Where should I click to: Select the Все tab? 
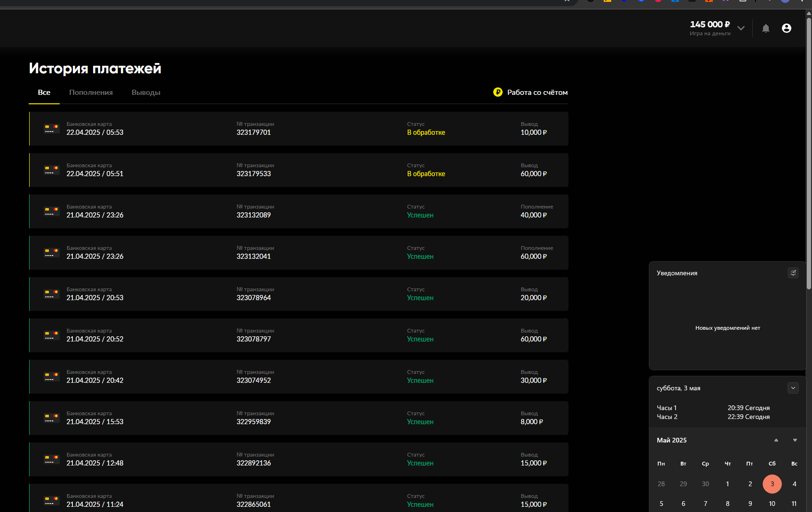click(x=44, y=93)
